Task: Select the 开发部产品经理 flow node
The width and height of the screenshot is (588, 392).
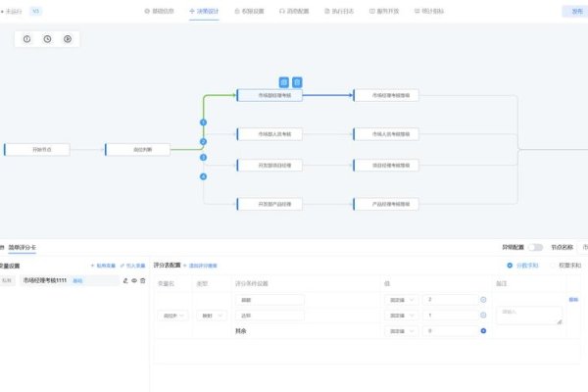Action: click(x=269, y=204)
